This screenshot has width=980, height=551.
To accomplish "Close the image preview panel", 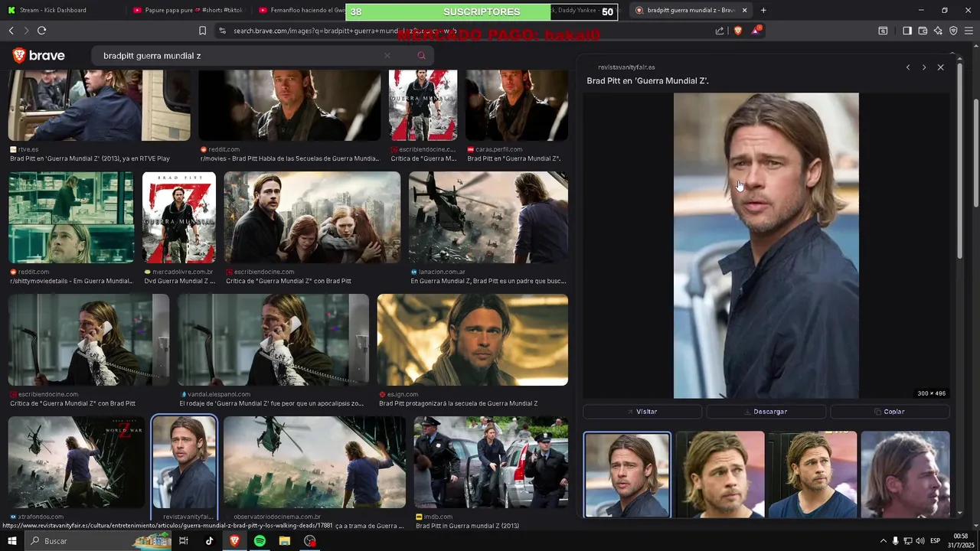I will (941, 67).
